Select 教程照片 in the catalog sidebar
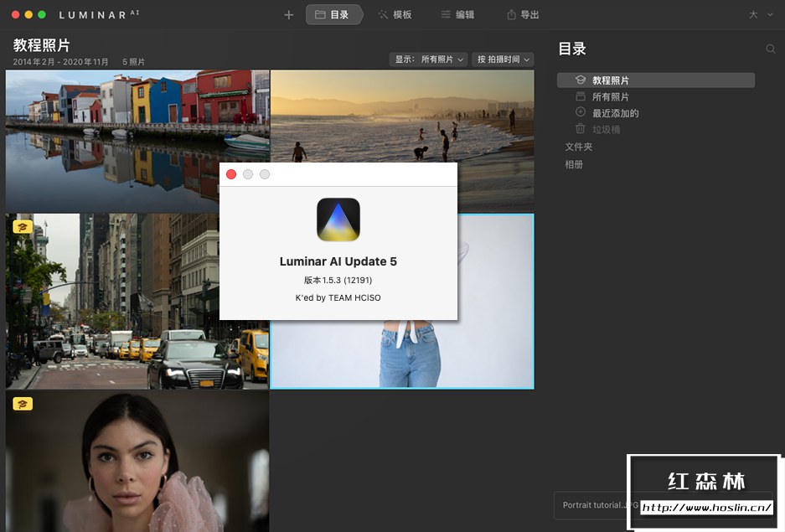 pos(656,80)
